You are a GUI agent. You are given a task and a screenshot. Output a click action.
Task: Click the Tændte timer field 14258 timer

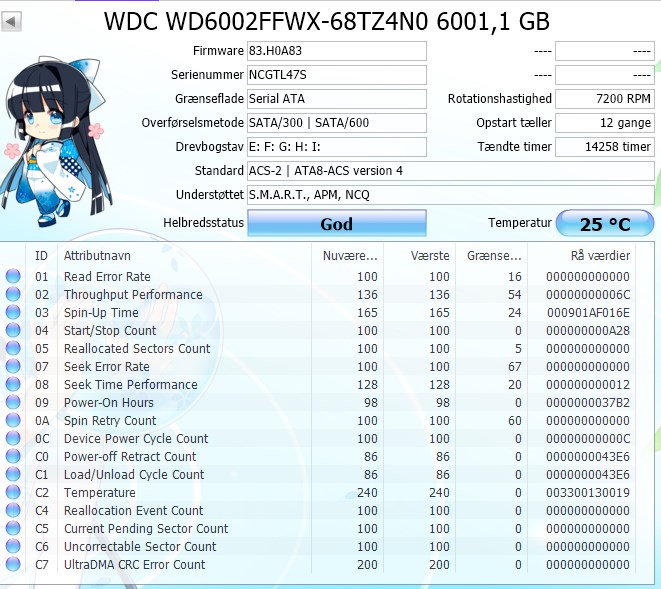tap(605, 147)
